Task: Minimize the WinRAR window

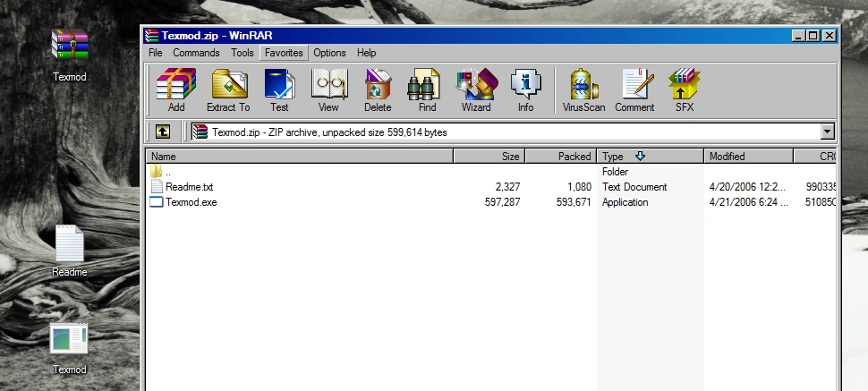Action: pos(798,36)
